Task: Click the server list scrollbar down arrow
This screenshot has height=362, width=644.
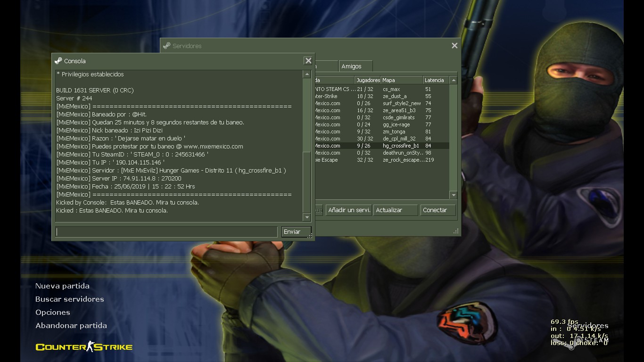Action: pyautogui.click(x=454, y=195)
